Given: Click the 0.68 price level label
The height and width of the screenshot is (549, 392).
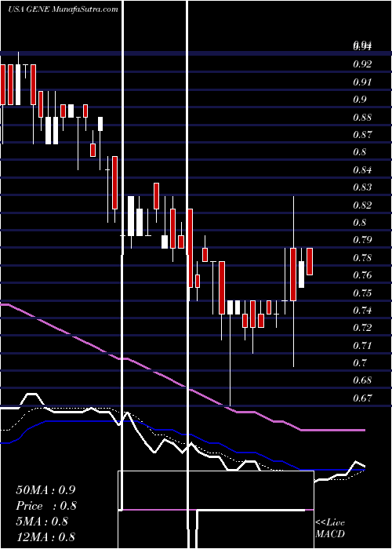Looking at the screenshot, I should (362, 380).
